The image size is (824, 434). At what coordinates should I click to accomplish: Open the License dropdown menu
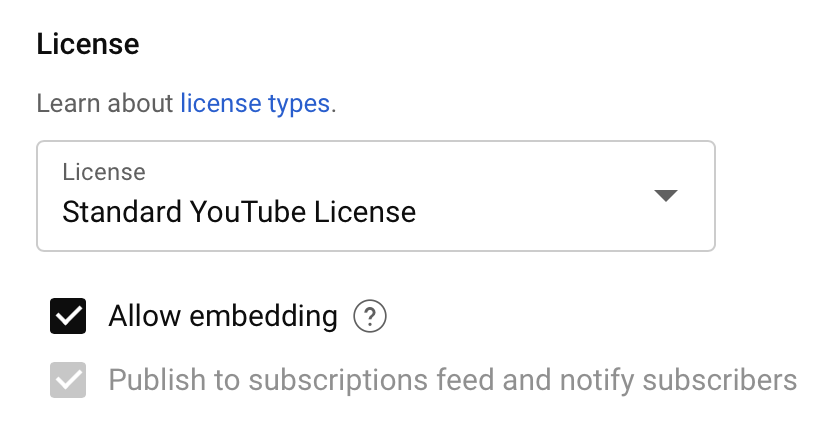[376, 196]
